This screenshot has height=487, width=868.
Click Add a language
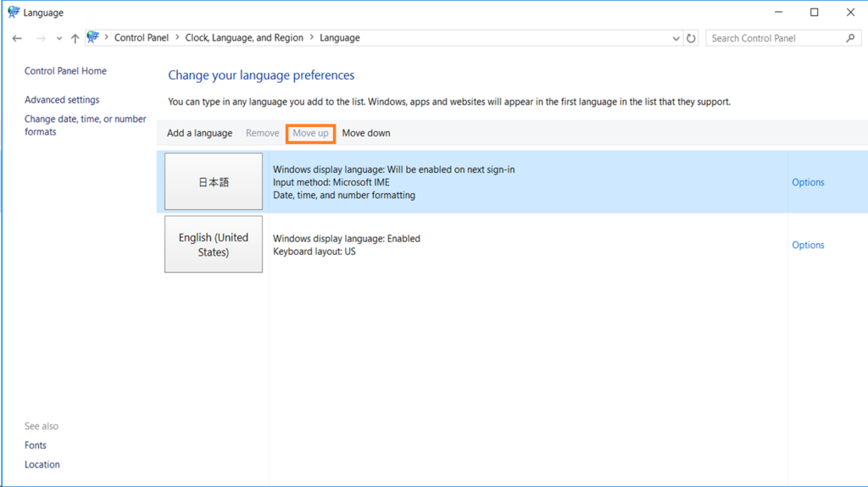(x=200, y=133)
